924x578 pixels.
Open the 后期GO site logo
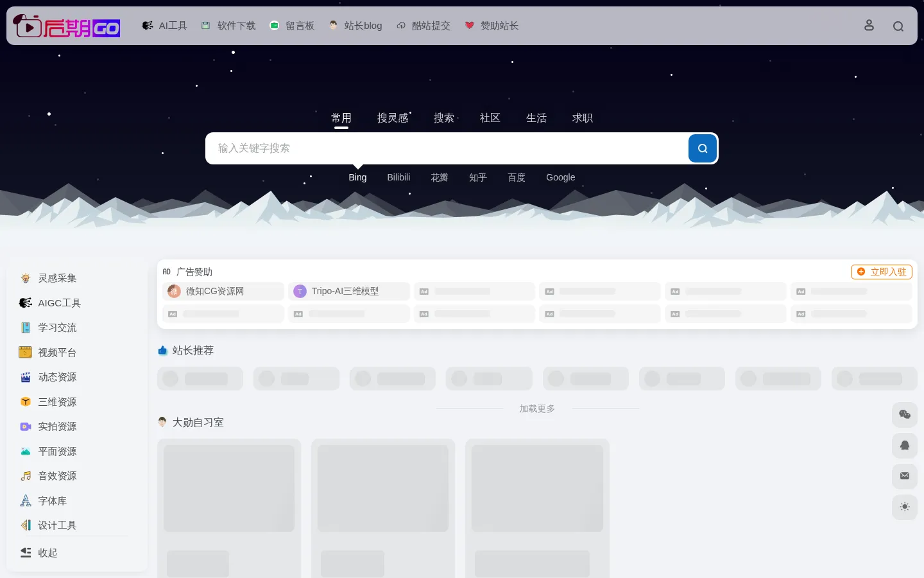67,26
